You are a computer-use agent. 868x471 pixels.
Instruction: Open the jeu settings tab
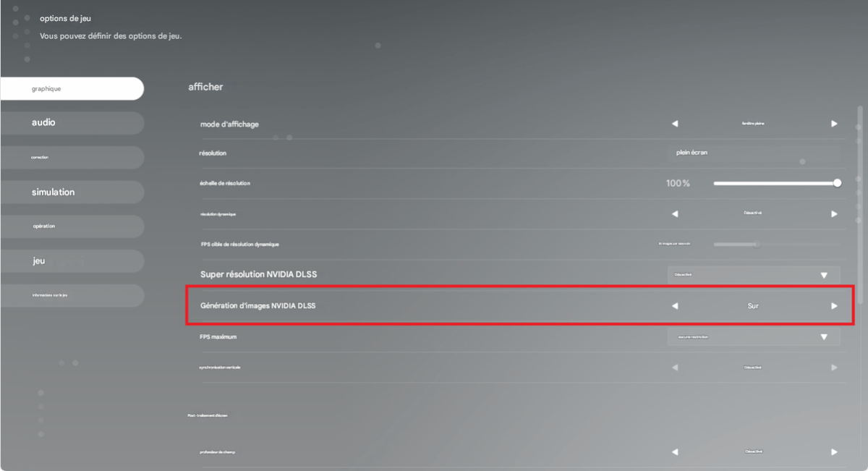point(72,261)
